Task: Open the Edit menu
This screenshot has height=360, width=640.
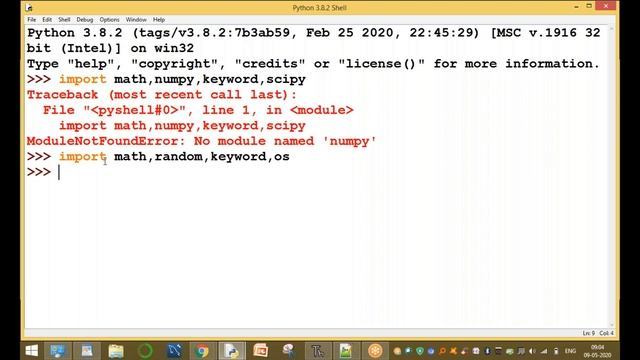Action: pyautogui.click(x=47, y=20)
